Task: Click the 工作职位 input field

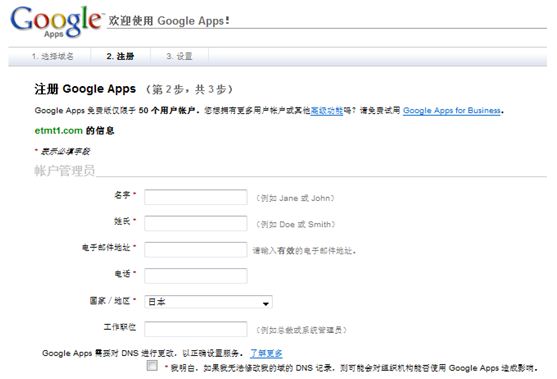Action: tap(196, 329)
